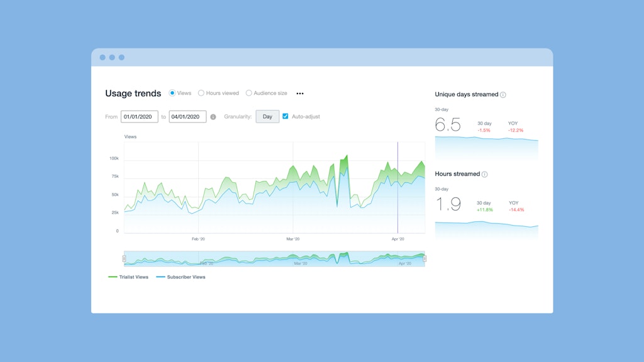Select the Views radio button
This screenshot has width=644, height=362.
pos(172,93)
